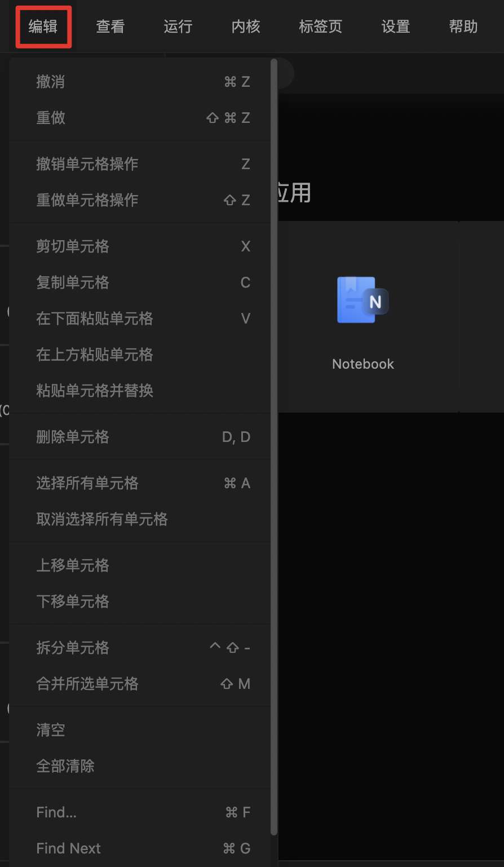Select 撤销单元格操作 menu entry
The image size is (504, 867).
tap(140, 164)
